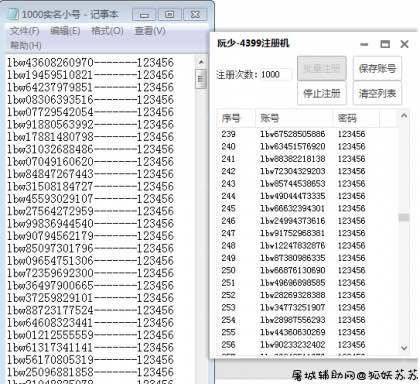Select row 253 in the account list
The image size is (420, 384).
(x=307, y=307)
